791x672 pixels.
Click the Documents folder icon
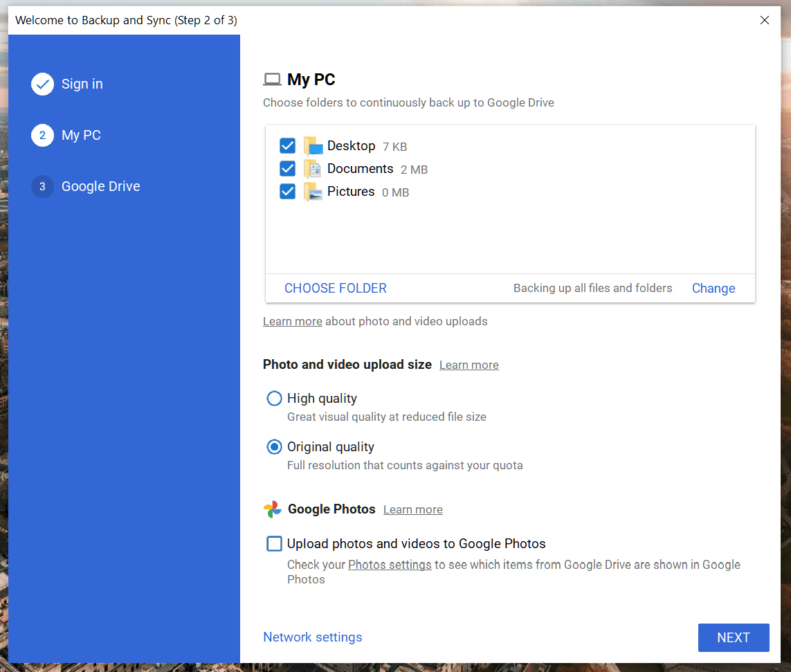(313, 168)
